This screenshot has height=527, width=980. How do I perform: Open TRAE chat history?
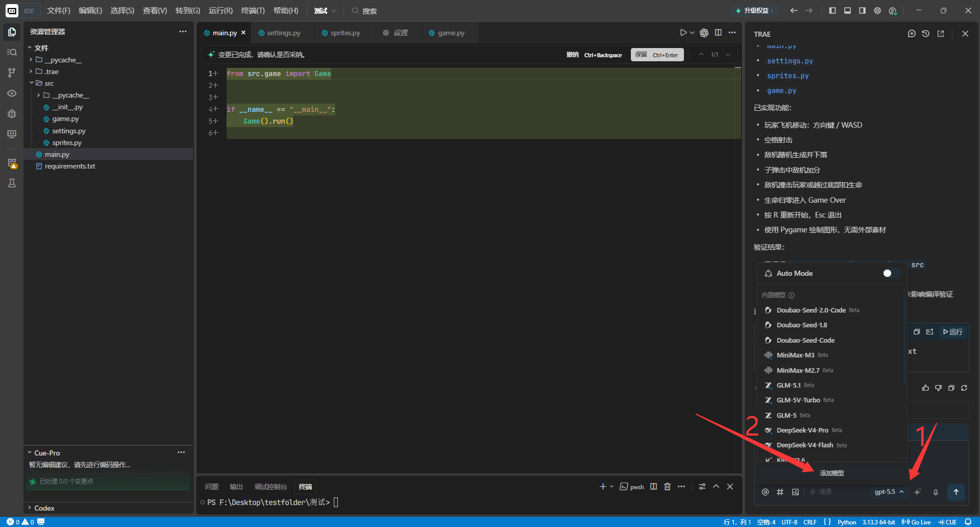(926, 34)
